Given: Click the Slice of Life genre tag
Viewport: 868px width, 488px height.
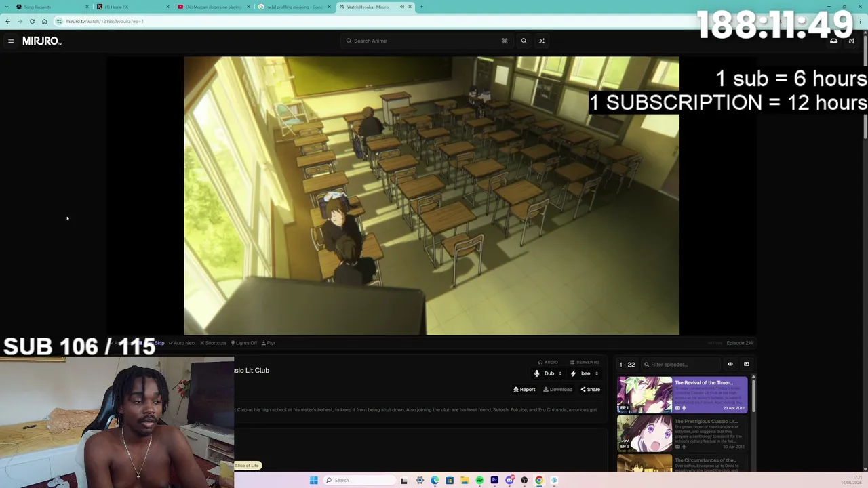Looking at the screenshot, I should [x=248, y=466].
